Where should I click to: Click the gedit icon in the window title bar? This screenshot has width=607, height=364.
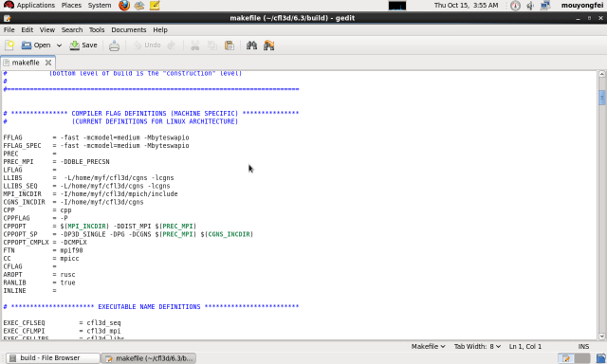pos(7,18)
